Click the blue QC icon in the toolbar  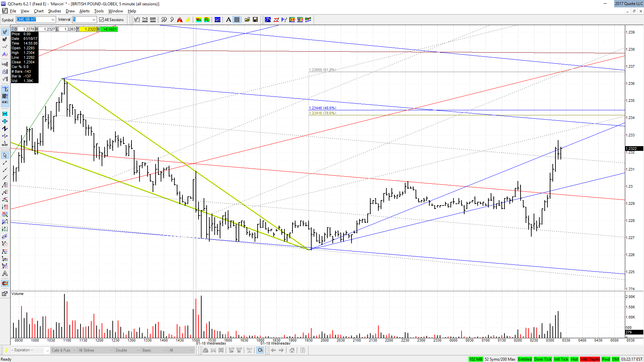(217, 20)
